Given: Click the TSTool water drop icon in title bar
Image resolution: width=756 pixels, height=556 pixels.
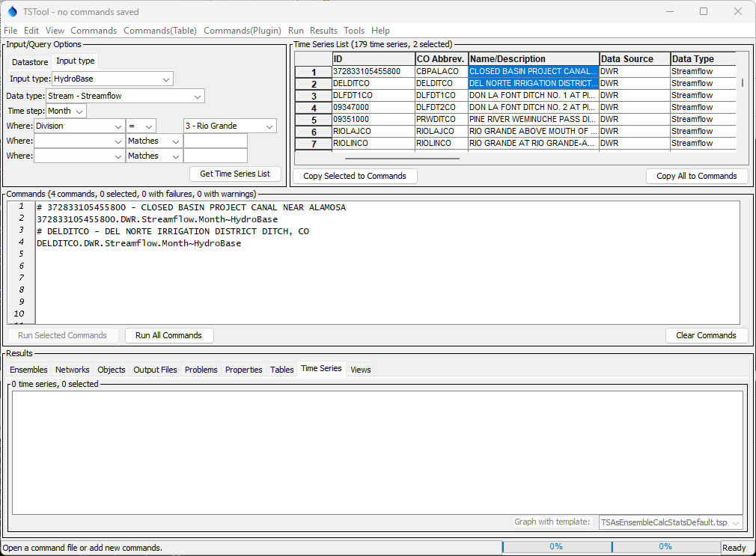Looking at the screenshot, I should [x=12, y=11].
